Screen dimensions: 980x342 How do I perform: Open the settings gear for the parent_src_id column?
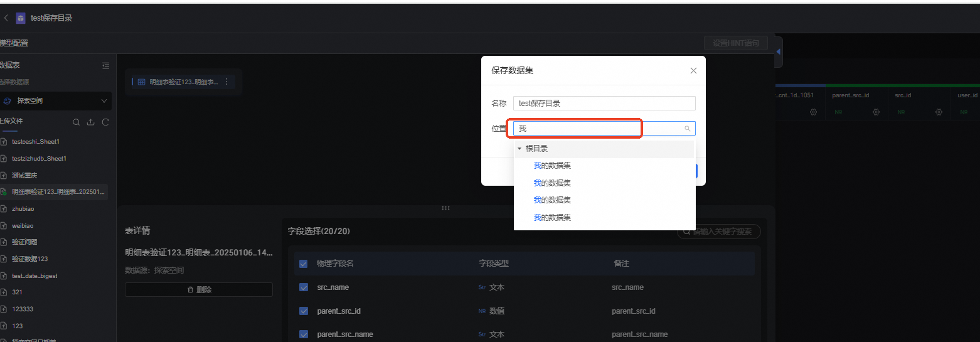876,112
